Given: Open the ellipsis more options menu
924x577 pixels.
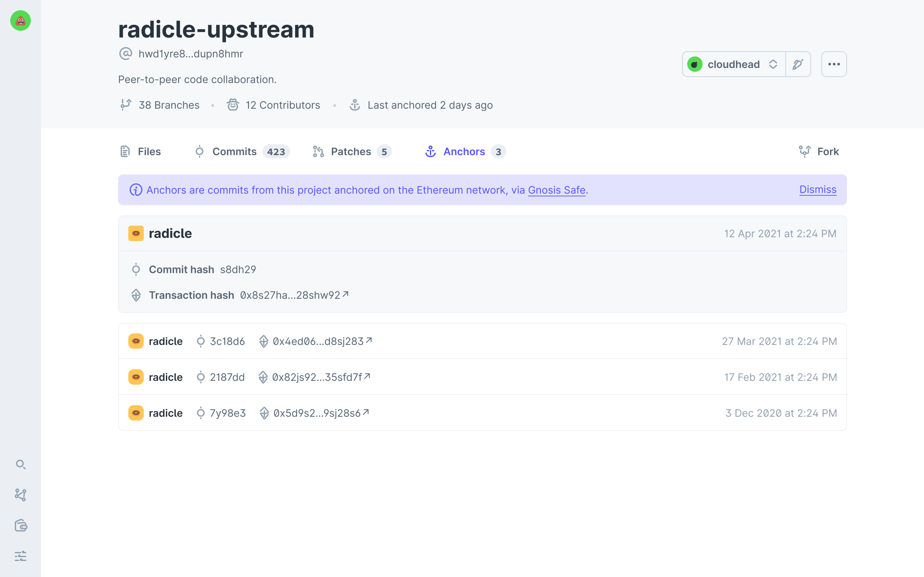Looking at the screenshot, I should click(834, 64).
